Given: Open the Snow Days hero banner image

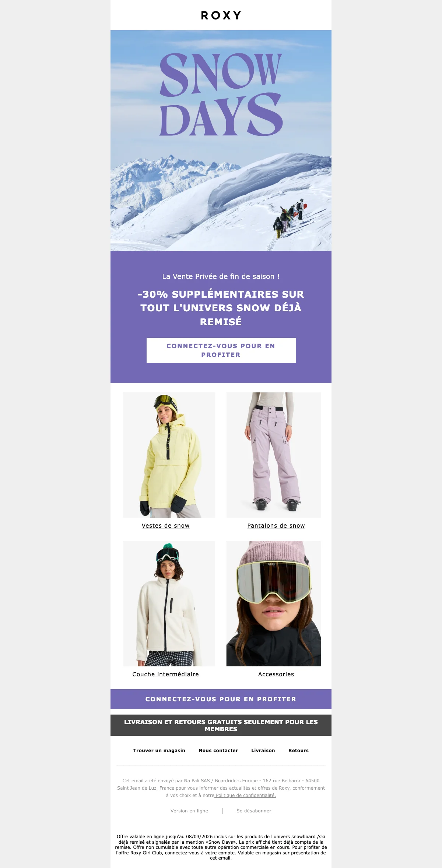Looking at the screenshot, I should (221, 141).
